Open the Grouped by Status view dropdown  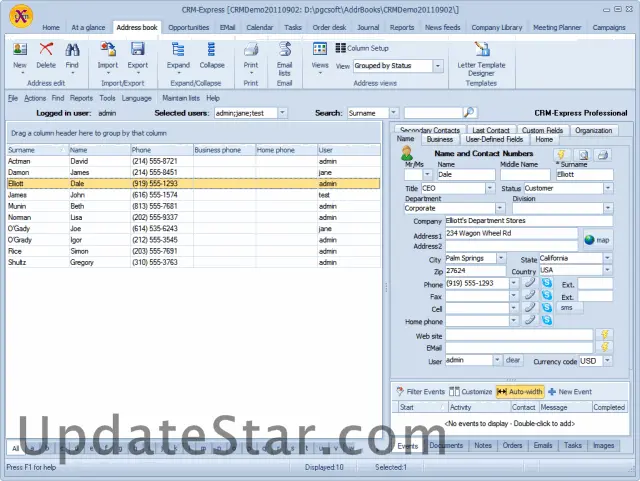pyautogui.click(x=437, y=66)
